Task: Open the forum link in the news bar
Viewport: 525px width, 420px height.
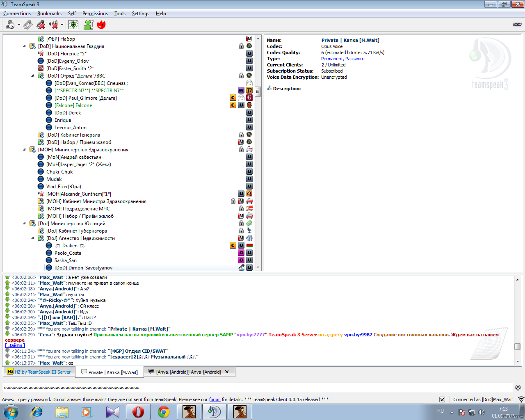Action: point(215,399)
